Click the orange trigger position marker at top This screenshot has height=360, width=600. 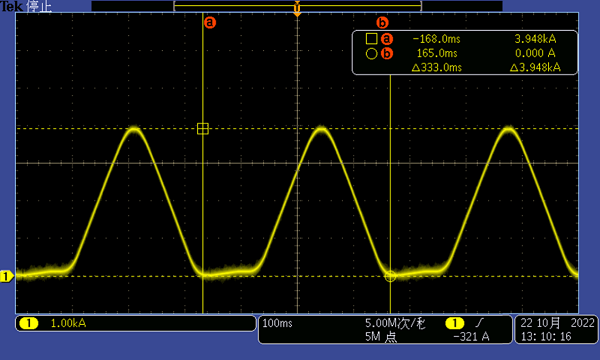(x=297, y=9)
